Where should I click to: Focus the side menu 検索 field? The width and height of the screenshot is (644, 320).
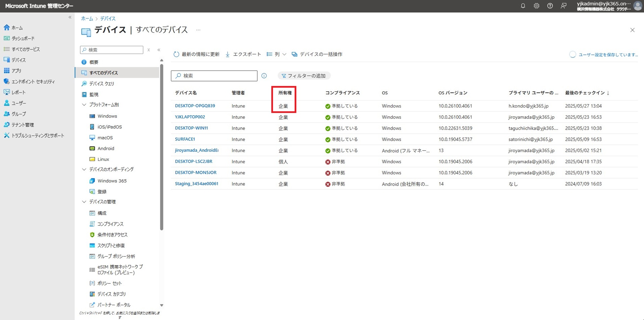(112, 50)
